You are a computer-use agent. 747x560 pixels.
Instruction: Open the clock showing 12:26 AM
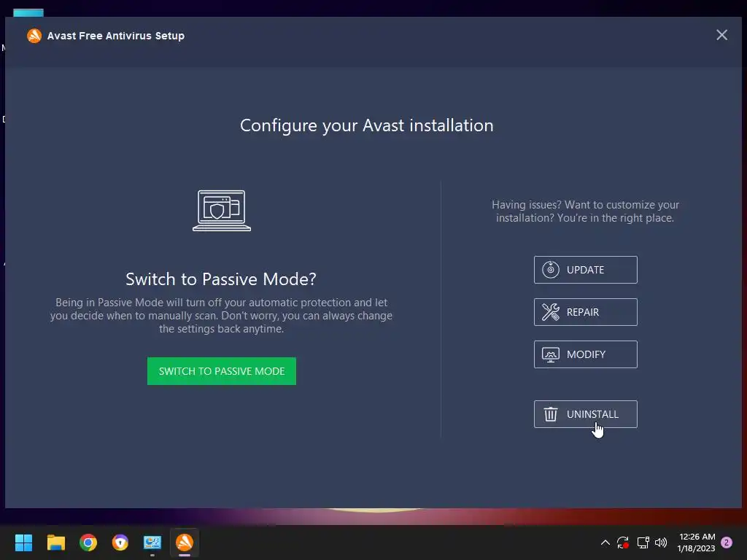coord(696,542)
